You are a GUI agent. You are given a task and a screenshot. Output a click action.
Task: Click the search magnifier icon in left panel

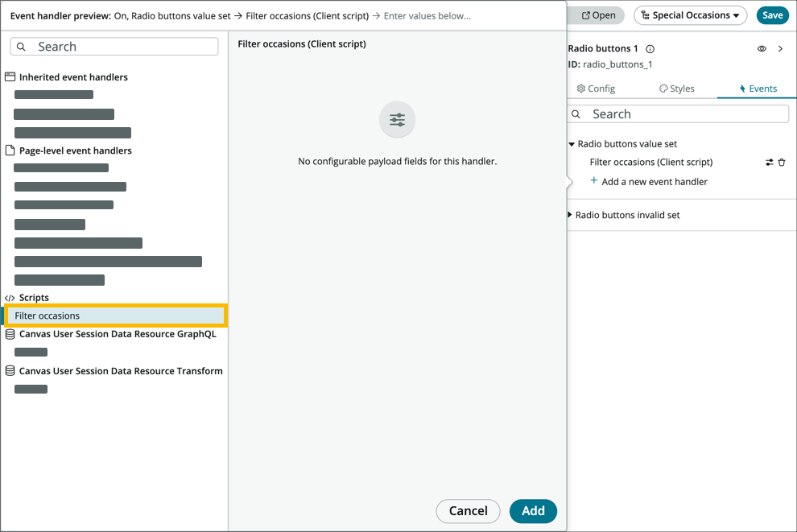click(21, 46)
